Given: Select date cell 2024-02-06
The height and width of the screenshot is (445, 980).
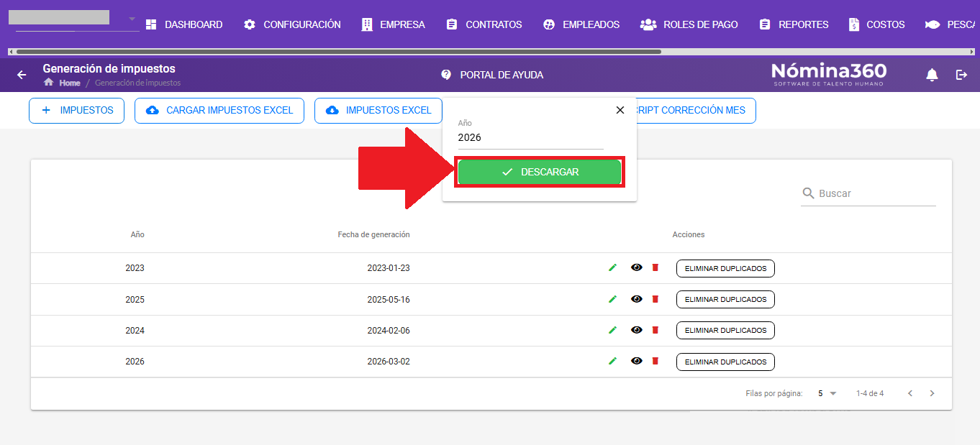Looking at the screenshot, I should pos(389,331).
